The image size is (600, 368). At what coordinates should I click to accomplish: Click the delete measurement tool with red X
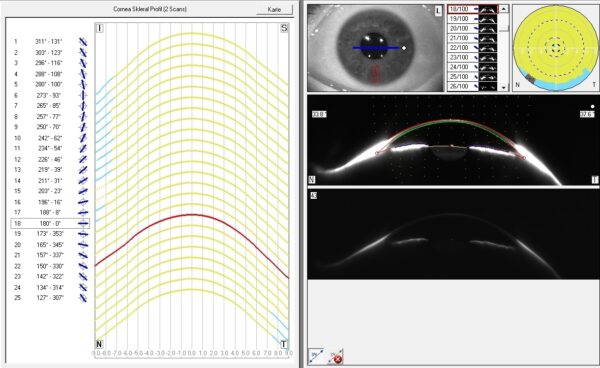(336, 356)
